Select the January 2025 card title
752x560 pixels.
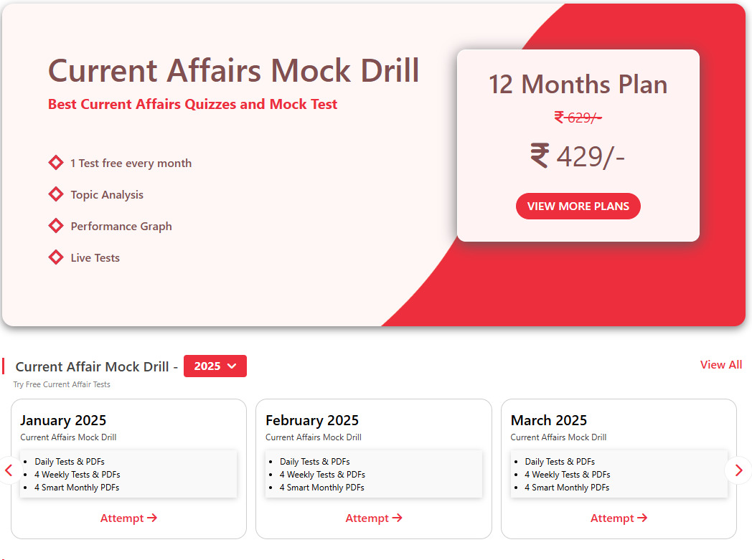pos(63,420)
